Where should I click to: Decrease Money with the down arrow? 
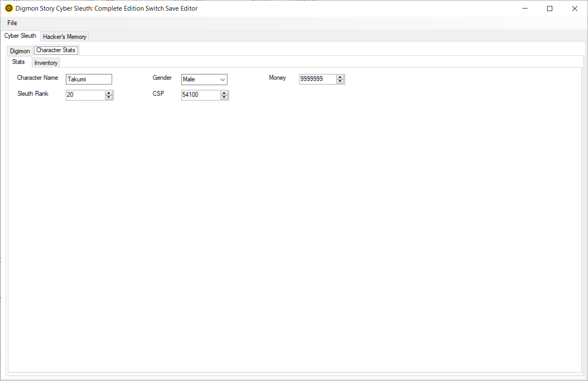[x=340, y=82]
